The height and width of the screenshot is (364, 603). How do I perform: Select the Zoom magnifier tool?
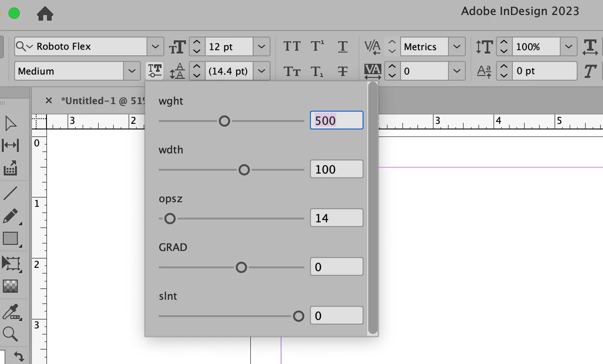pyautogui.click(x=10, y=334)
